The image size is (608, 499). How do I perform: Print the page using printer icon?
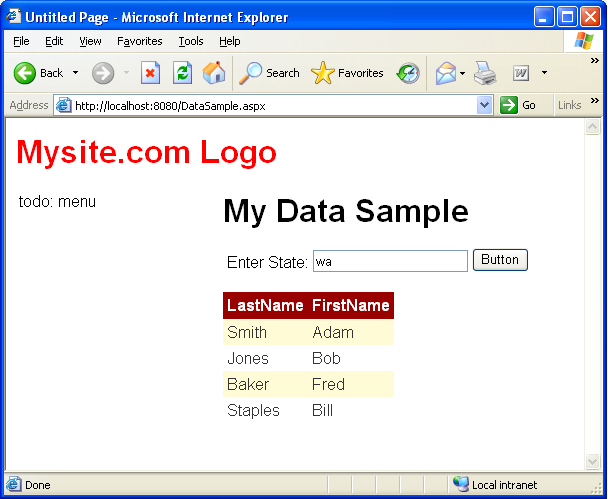(485, 73)
